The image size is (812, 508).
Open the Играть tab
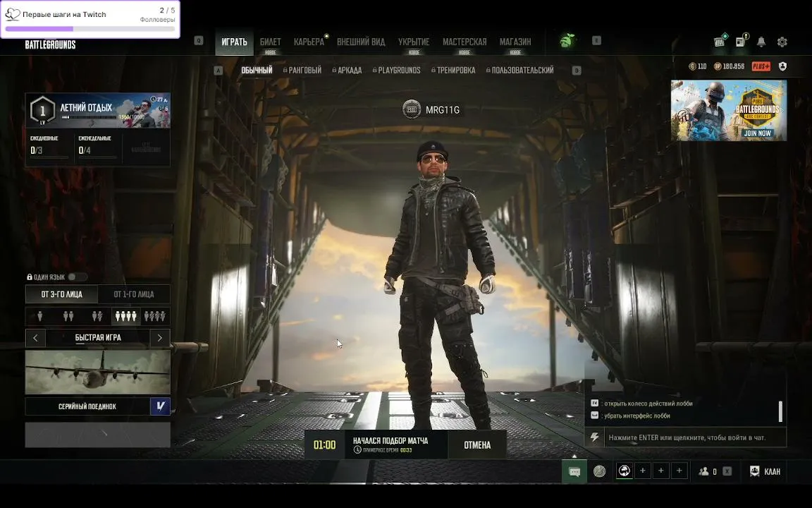234,42
